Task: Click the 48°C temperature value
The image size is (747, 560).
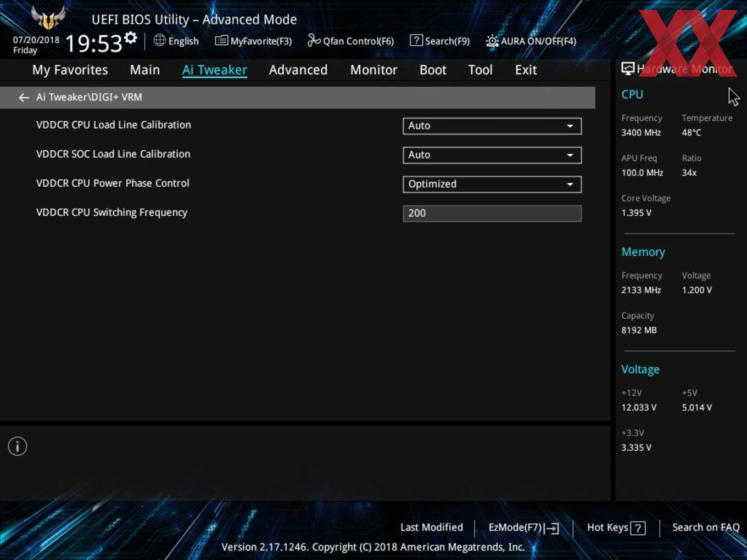Action: (x=692, y=132)
